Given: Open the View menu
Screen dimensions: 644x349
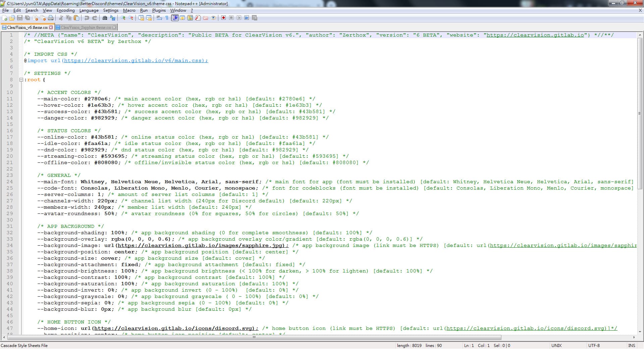Looking at the screenshot, I should pos(47,10).
